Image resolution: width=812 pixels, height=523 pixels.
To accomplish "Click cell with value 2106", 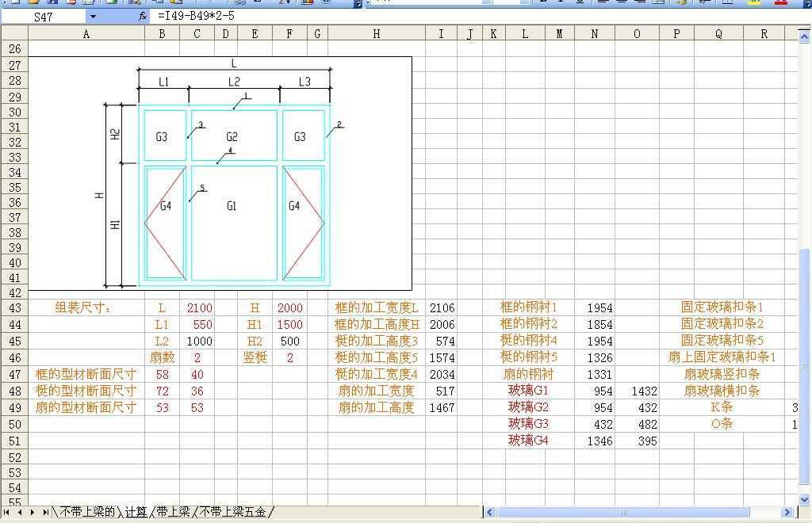I will click(x=442, y=307).
